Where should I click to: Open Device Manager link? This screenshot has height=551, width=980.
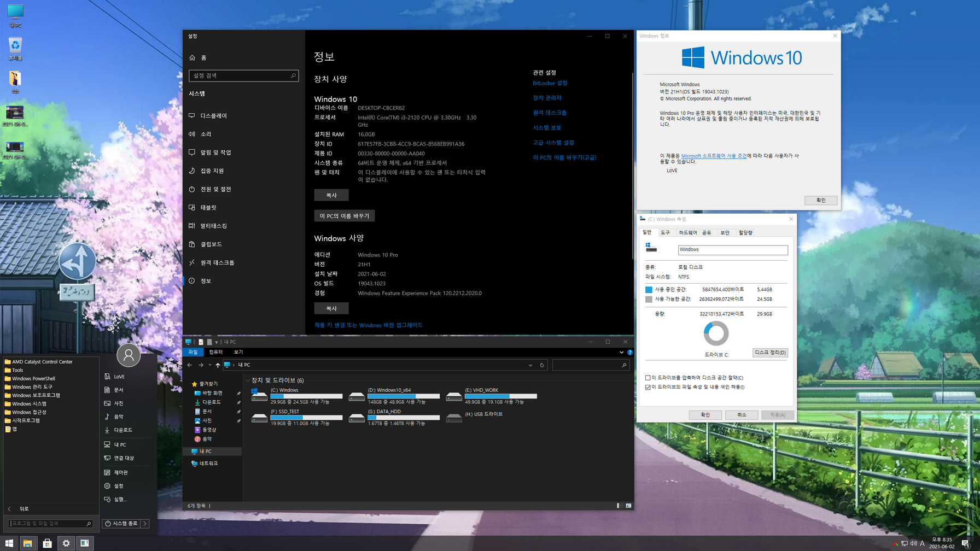(x=547, y=98)
